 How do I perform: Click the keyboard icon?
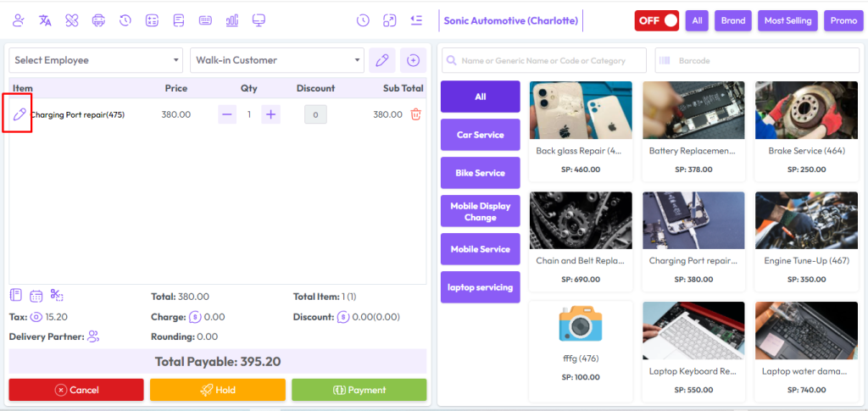coord(205,21)
